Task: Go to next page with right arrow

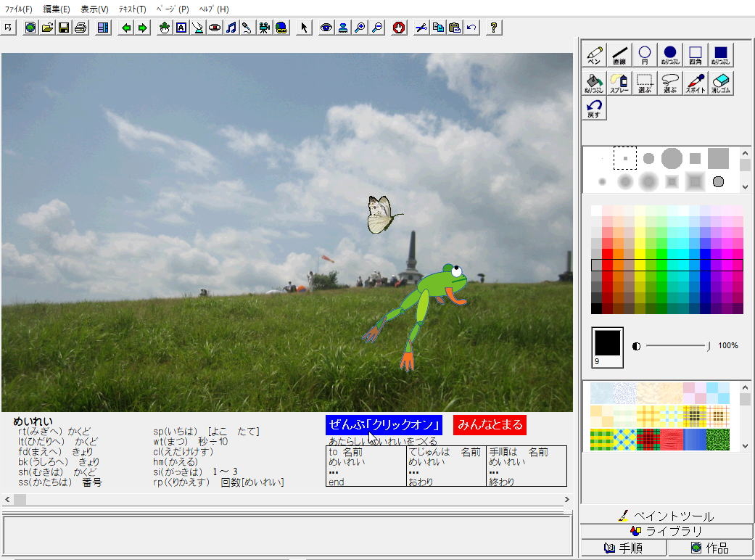Action: tap(143, 28)
